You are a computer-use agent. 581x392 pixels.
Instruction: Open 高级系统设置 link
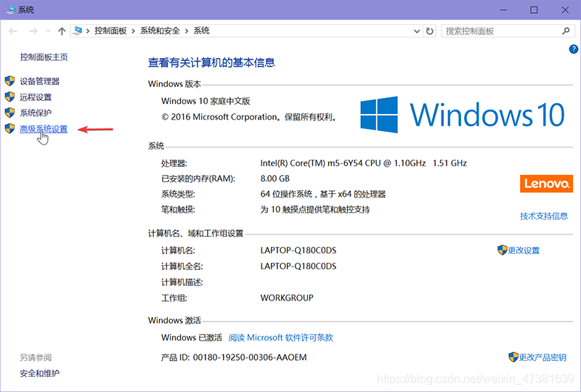pos(44,129)
